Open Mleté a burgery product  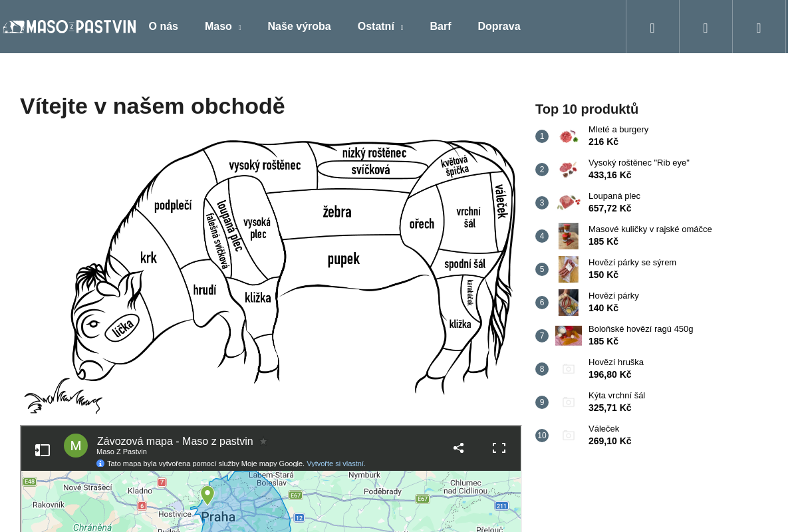click(618, 130)
